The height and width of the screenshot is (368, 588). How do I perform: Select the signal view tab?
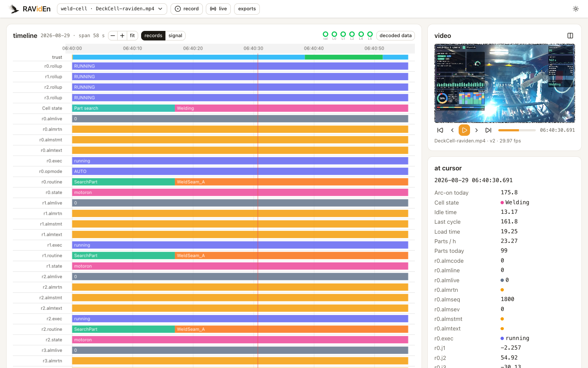tap(175, 36)
